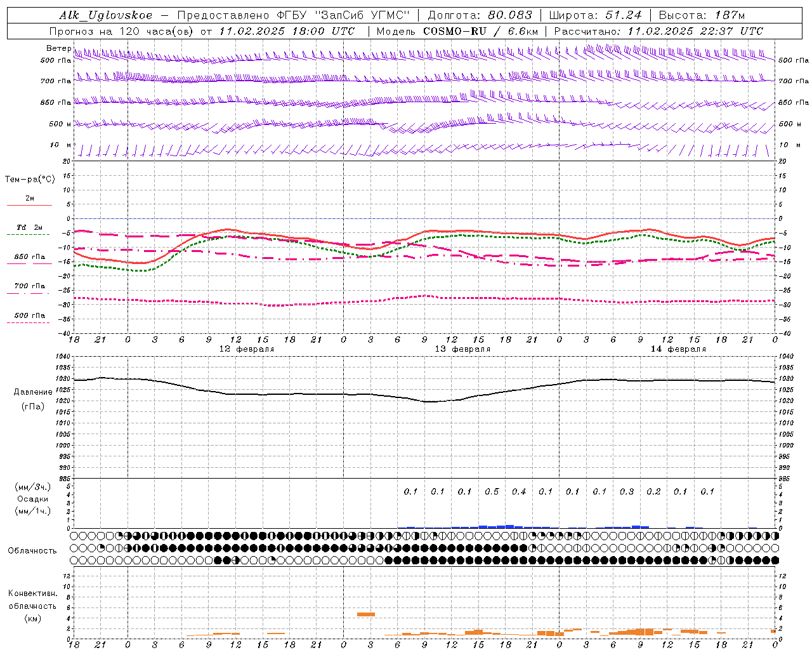The width and height of the screenshot is (812, 650).
Task: Click the "12 февраля" date label
Action: point(247,349)
